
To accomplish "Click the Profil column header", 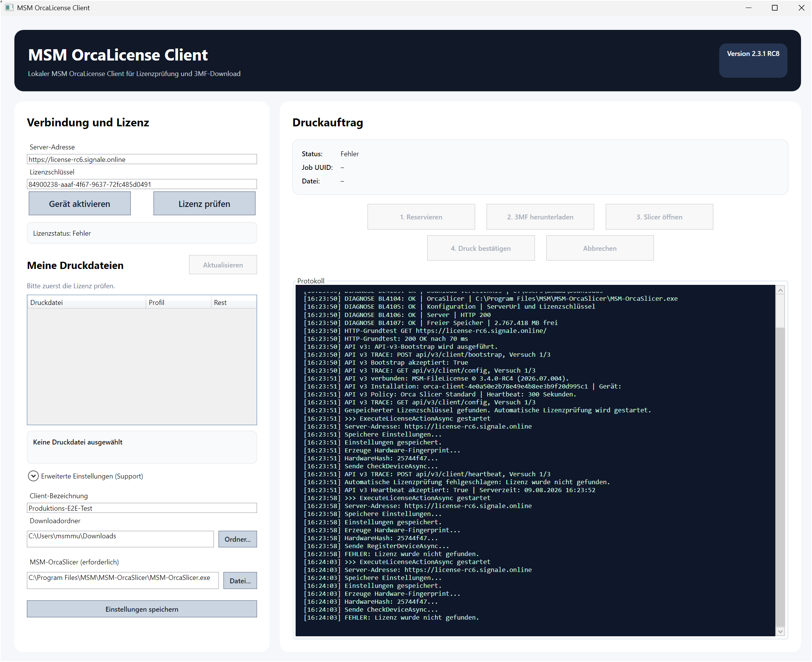I will pos(178,302).
